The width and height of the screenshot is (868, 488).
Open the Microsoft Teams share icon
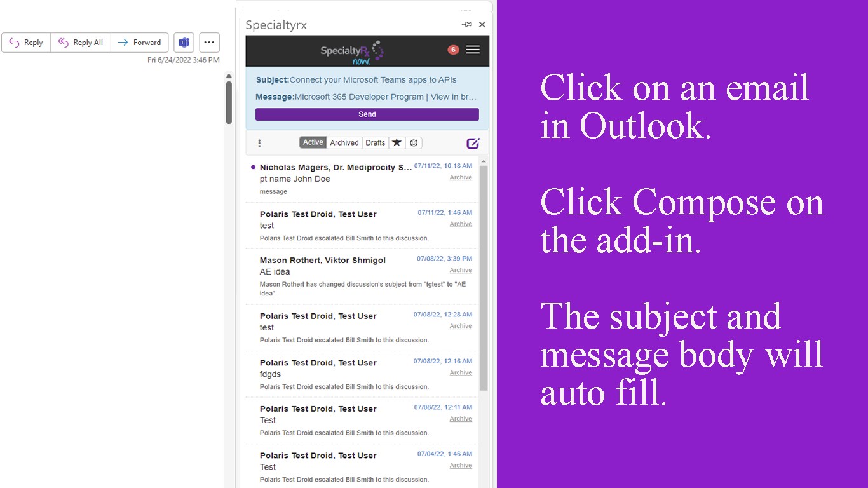[x=184, y=43]
